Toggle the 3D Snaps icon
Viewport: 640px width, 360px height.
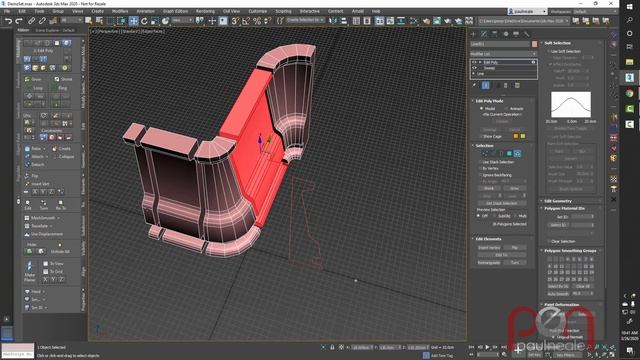[235, 21]
